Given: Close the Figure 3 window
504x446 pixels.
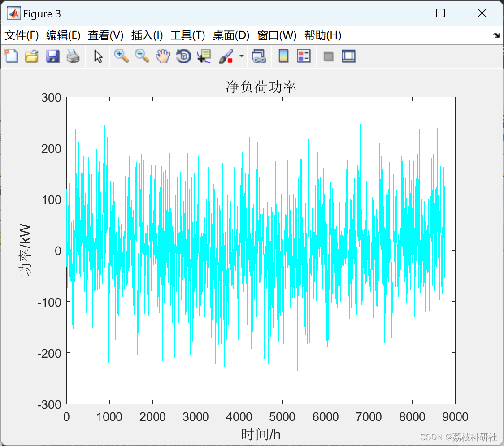Looking at the screenshot, I should (482, 13).
